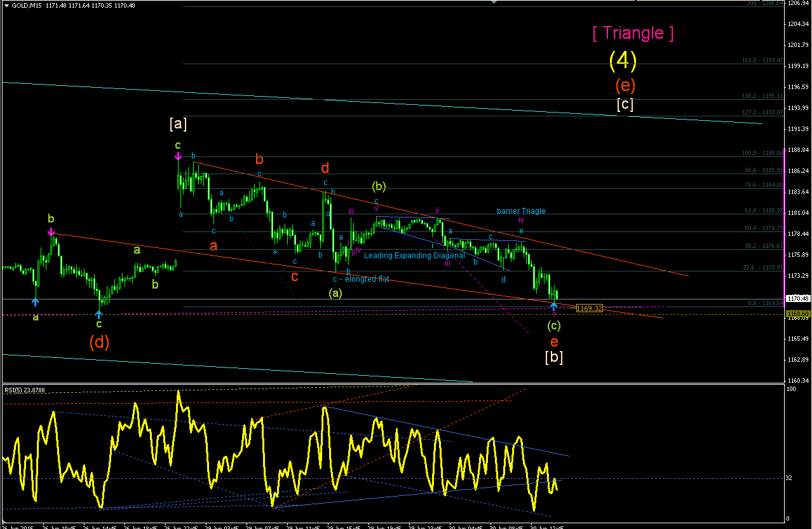Image resolution: width=812 pixels, height=529 pixels.
Task: Select the Fibonacci 78.6 - 1184.08 level
Action: [764, 184]
